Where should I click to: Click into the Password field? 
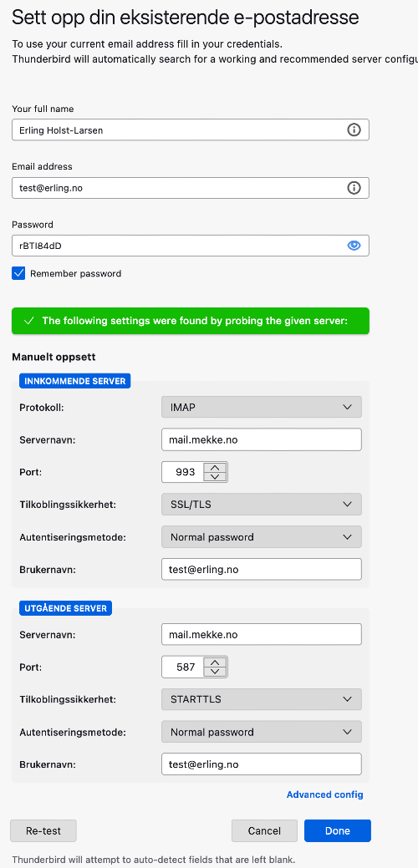[x=191, y=246]
